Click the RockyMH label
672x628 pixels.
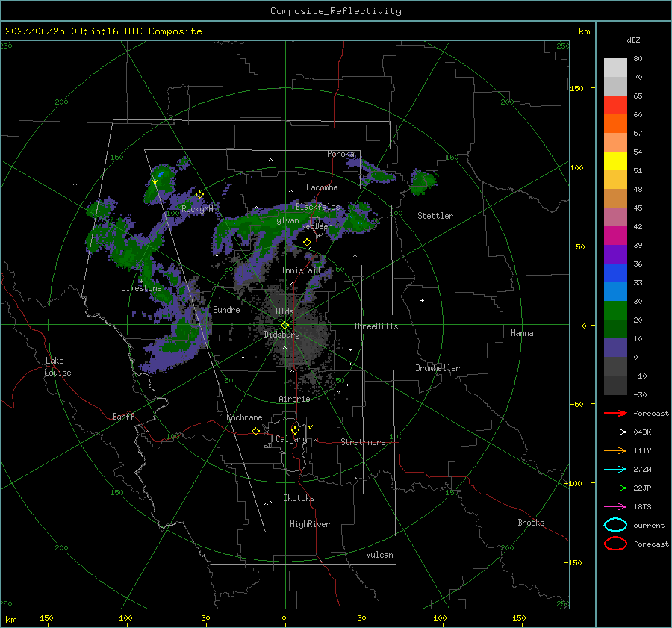click(x=197, y=209)
